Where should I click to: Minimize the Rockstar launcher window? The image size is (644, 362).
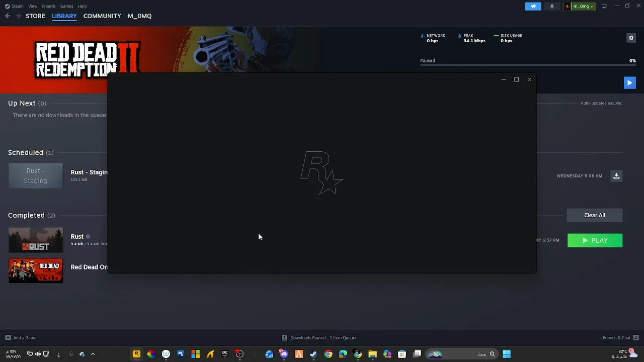tap(504, 79)
